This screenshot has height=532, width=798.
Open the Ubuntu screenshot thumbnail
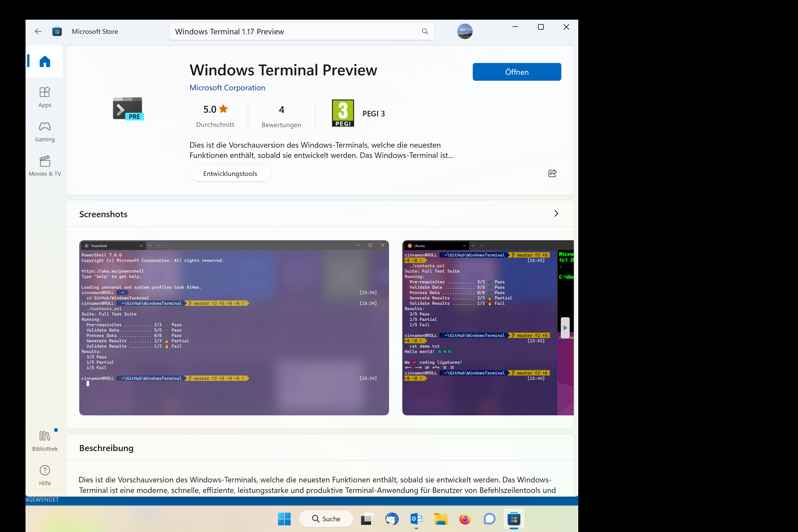(x=488, y=328)
